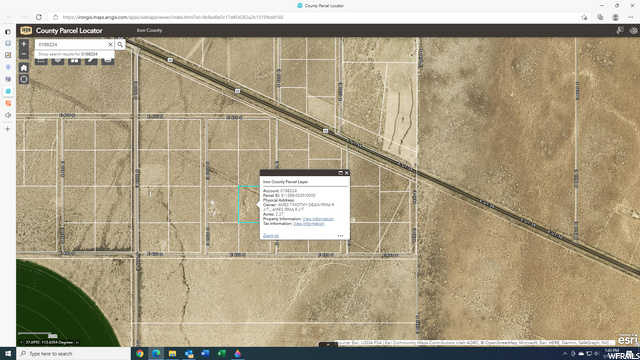
Task: Click the esri logo on map
Action: 627,340
